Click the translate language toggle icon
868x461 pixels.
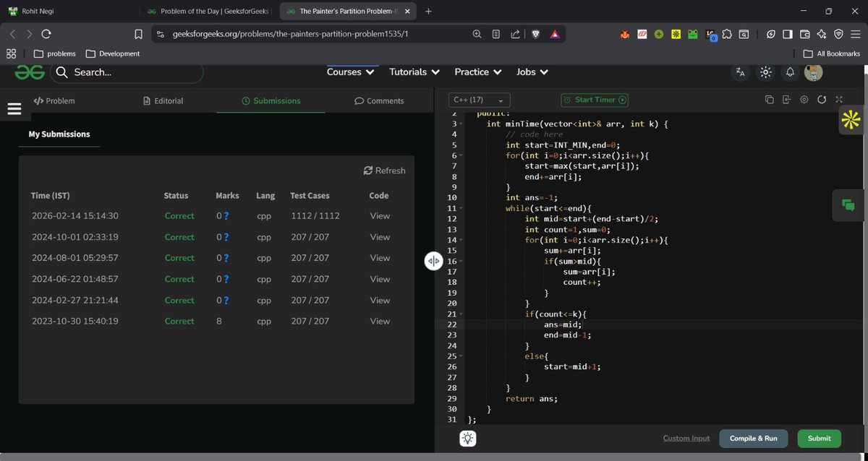[x=739, y=72]
